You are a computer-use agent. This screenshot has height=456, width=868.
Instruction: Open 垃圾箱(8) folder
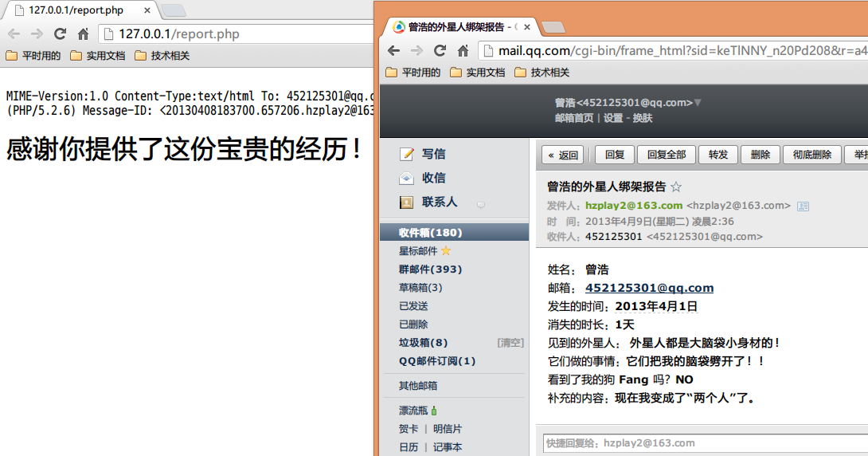[x=423, y=343]
